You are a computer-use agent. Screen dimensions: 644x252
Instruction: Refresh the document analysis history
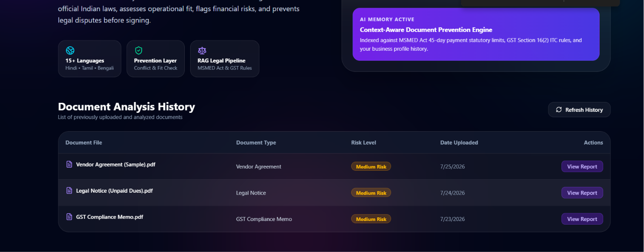[x=579, y=110]
